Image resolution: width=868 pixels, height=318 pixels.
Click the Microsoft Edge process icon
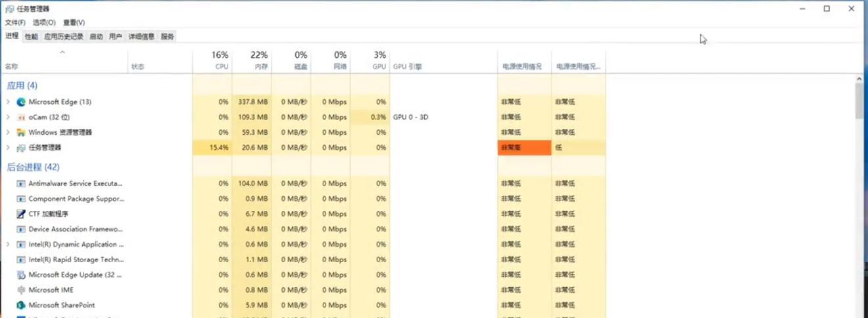[21, 102]
